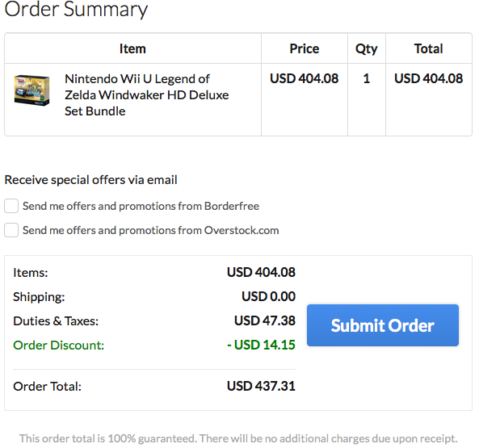
Task: Click the Total column header
Action: click(429, 48)
